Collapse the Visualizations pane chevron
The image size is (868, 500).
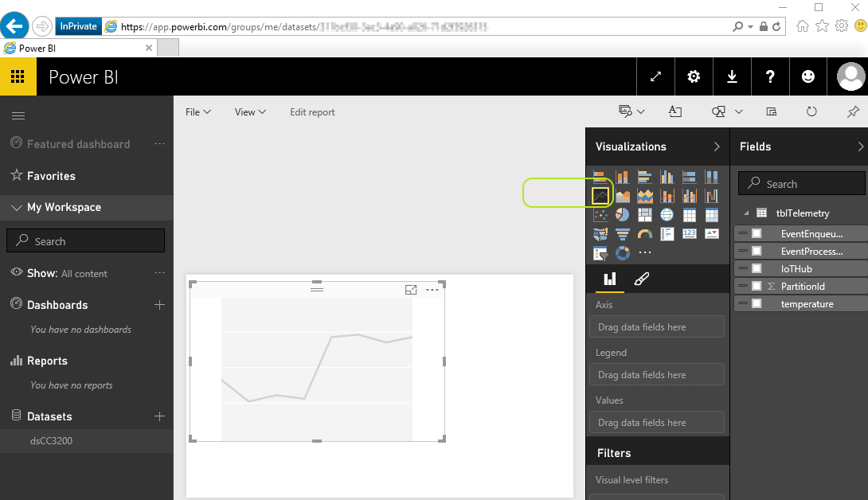[717, 146]
